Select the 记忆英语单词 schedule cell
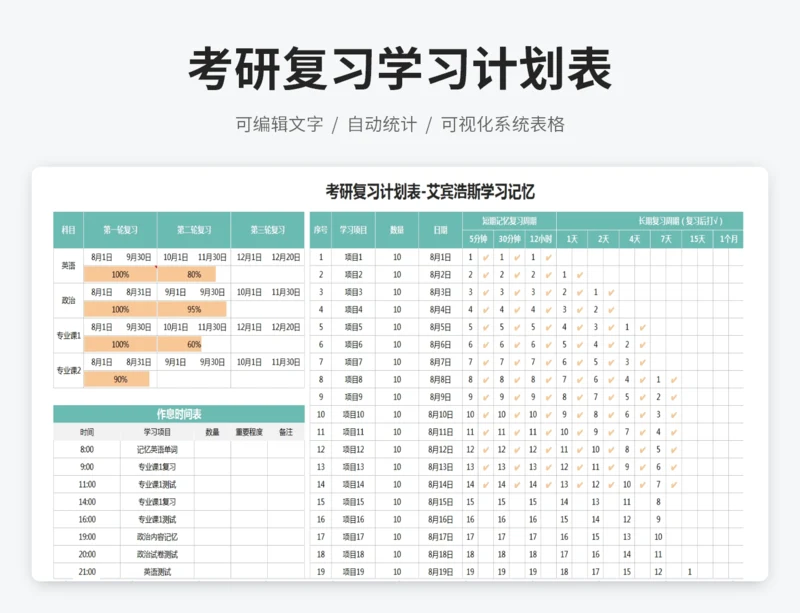Viewport: 800px width, 613px height. pyautogui.click(x=157, y=450)
